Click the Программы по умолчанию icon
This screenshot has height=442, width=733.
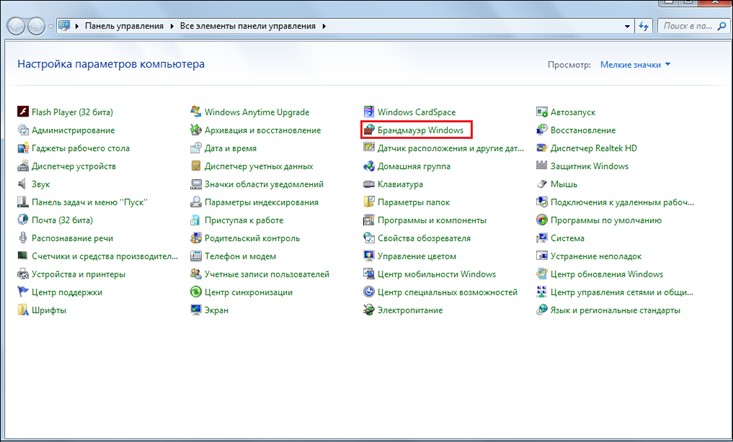click(542, 220)
